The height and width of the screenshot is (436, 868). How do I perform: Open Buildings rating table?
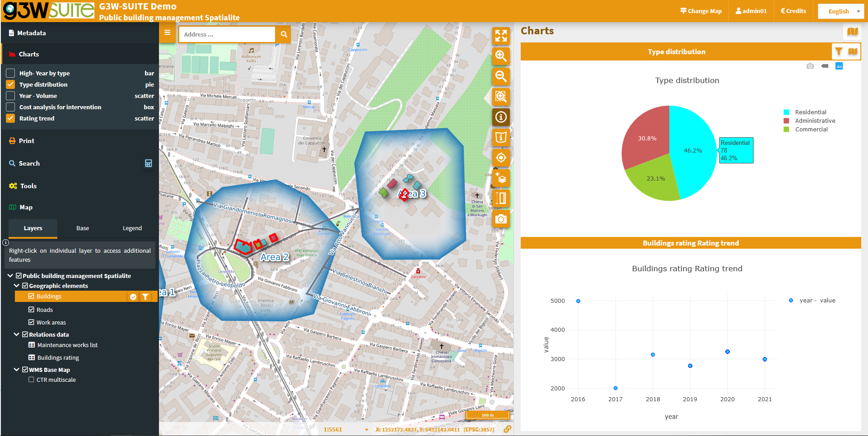pyautogui.click(x=58, y=357)
